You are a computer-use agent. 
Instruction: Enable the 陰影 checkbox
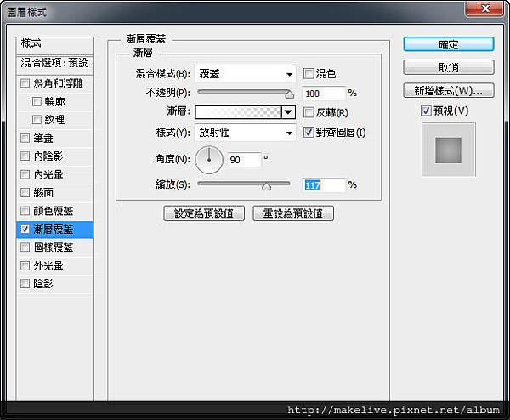(25, 284)
